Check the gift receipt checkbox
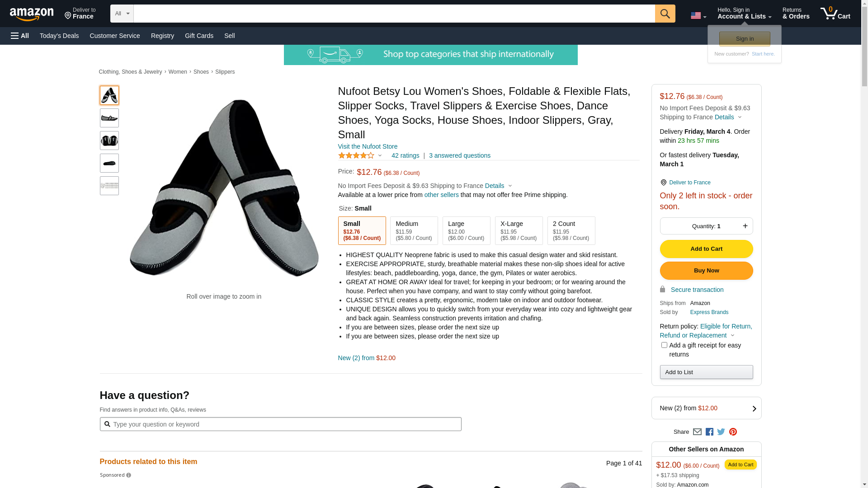Image resolution: width=868 pixels, height=488 pixels. [x=664, y=345]
